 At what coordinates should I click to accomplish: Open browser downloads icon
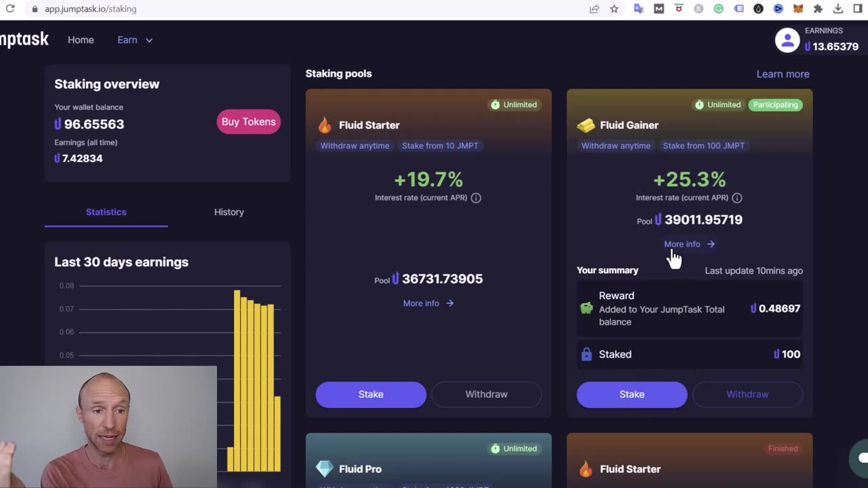click(x=838, y=9)
